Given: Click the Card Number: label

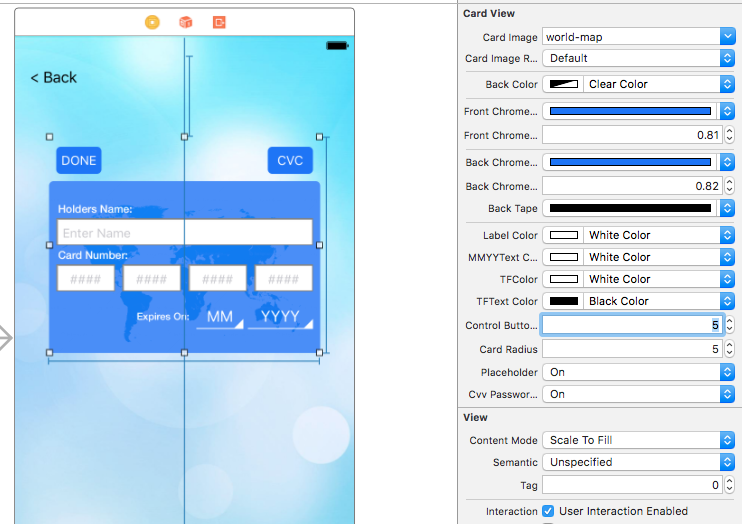Looking at the screenshot, I should point(93,255).
